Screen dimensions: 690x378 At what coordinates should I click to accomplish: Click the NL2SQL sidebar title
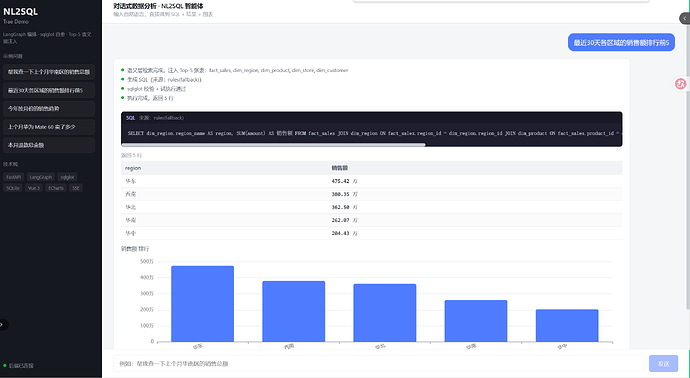click(21, 11)
